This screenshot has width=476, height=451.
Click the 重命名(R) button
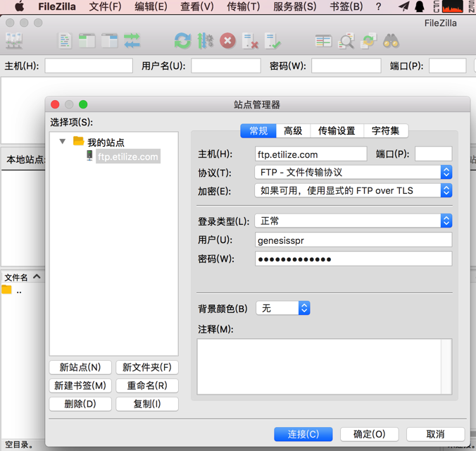coord(147,385)
